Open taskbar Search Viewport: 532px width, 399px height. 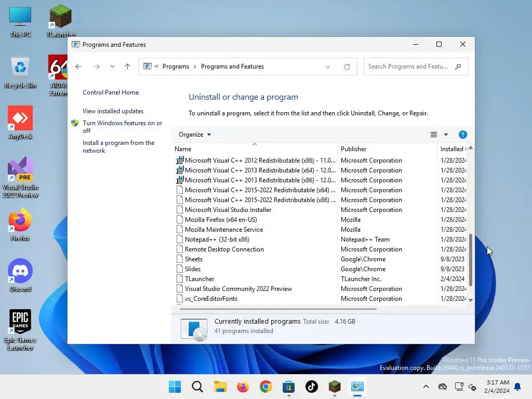click(197, 387)
